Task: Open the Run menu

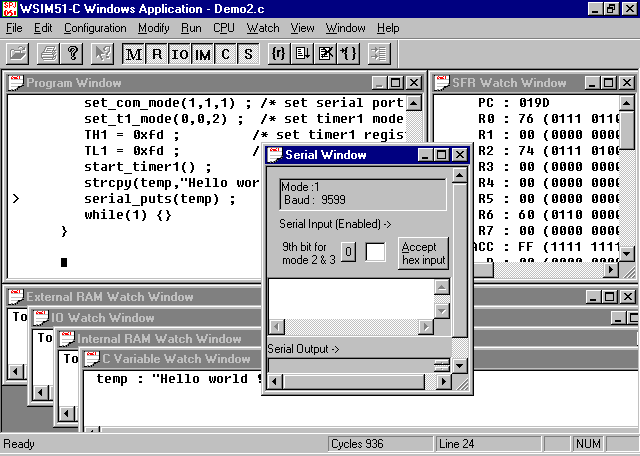Action: click(191, 28)
